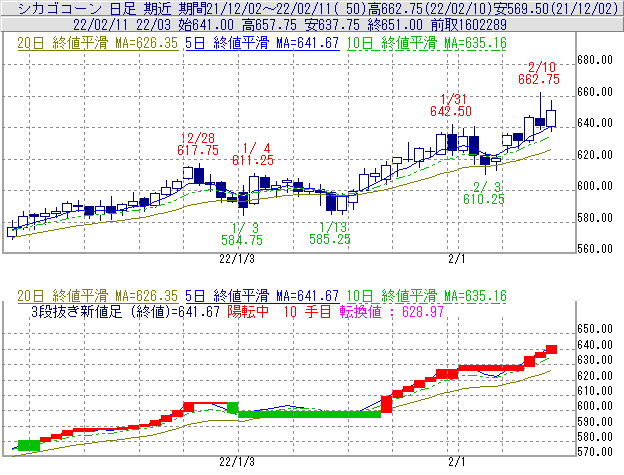Click the 22/1/3 date label under the candlestick chart
624x475 pixels.
[x=237, y=259]
